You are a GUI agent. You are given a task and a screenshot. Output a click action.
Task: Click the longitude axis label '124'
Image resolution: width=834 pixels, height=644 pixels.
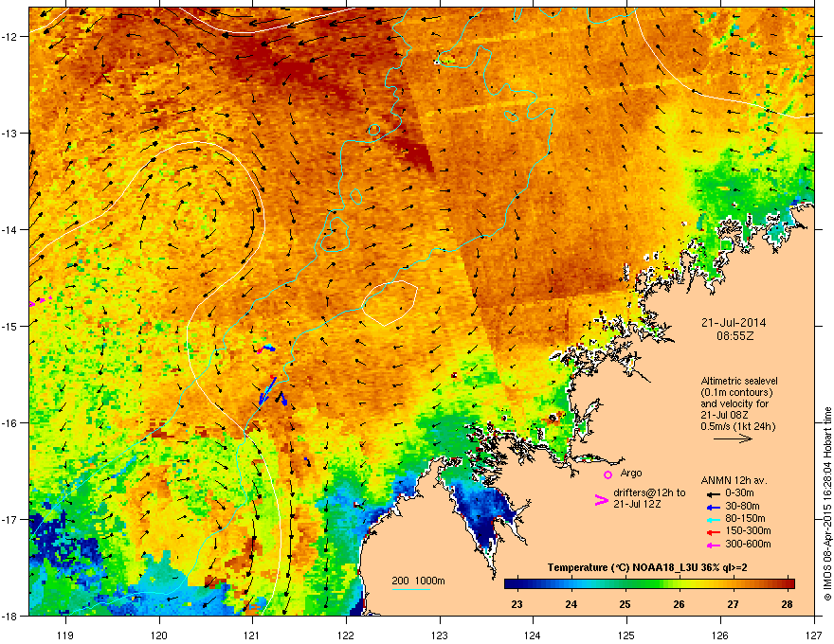(533, 635)
